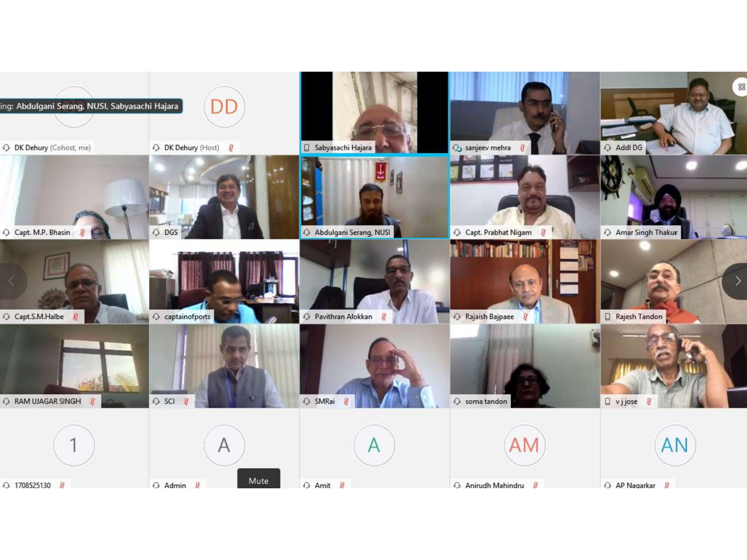This screenshot has height=560, width=747.
Task: Select Abdulgani Serang, NUSI video tile
Action: (x=374, y=197)
